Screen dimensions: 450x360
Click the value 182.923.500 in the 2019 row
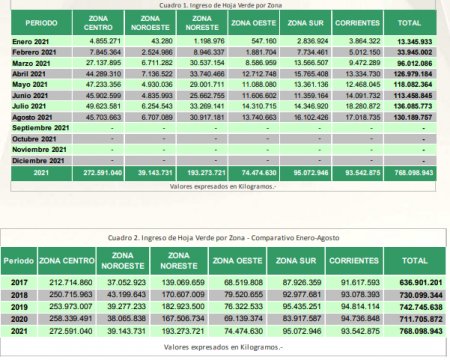click(x=183, y=306)
